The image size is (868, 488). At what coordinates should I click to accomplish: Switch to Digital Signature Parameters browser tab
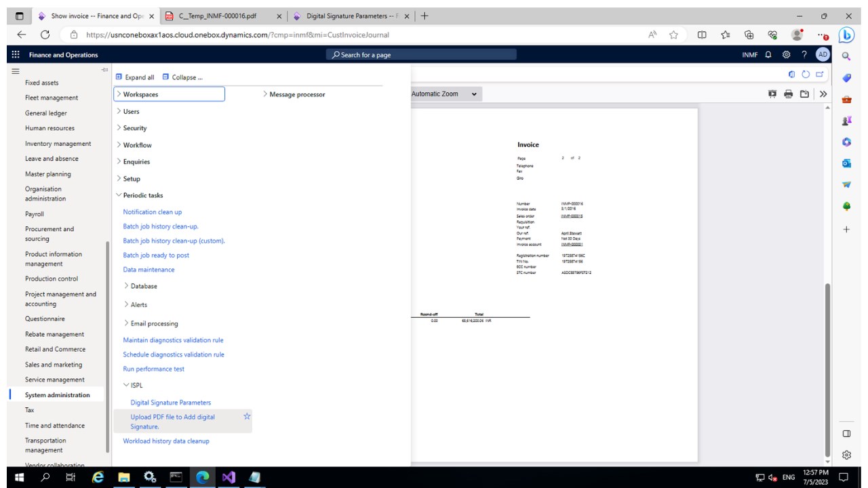pyautogui.click(x=351, y=16)
